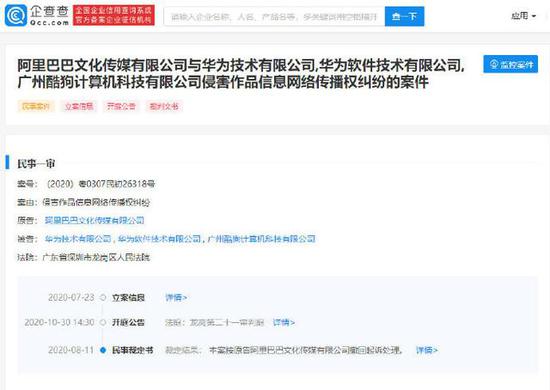Click the 立案信息 timeline label
The width and height of the screenshot is (550, 390).
click(x=128, y=297)
